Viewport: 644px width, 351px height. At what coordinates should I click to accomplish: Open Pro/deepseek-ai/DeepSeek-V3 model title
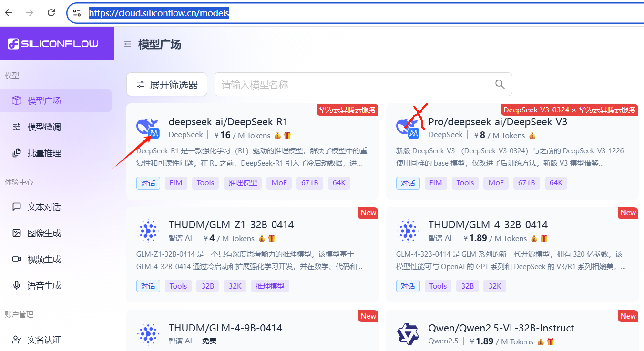click(498, 121)
